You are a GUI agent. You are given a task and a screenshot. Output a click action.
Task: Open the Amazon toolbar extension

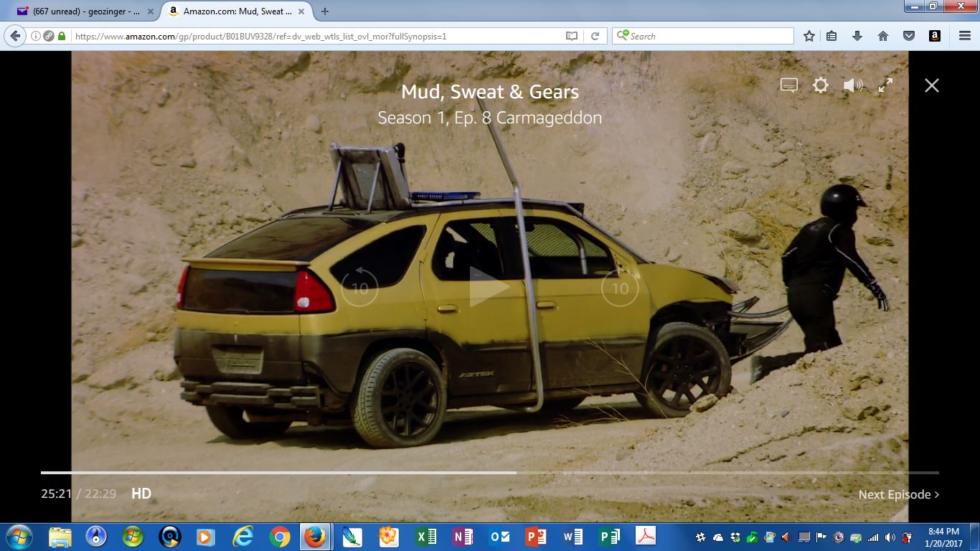click(x=935, y=36)
